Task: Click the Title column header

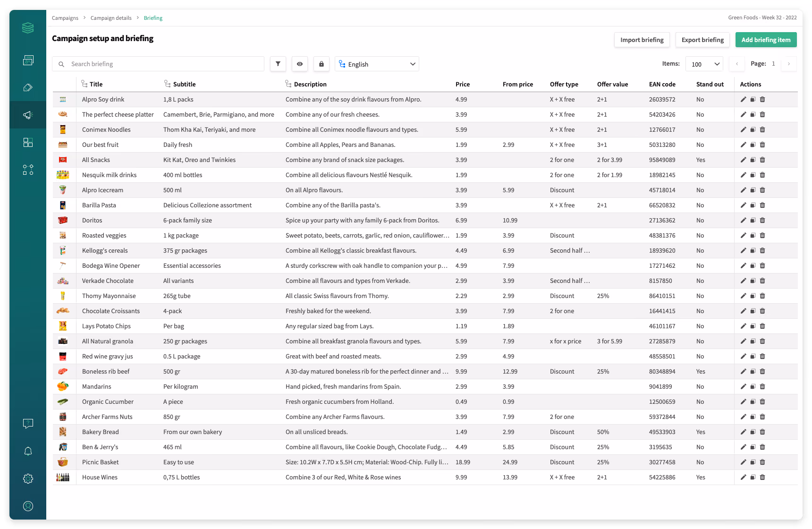Action: coord(96,84)
